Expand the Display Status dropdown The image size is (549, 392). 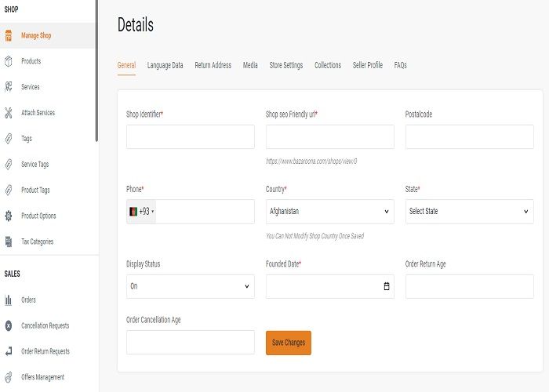tap(191, 286)
